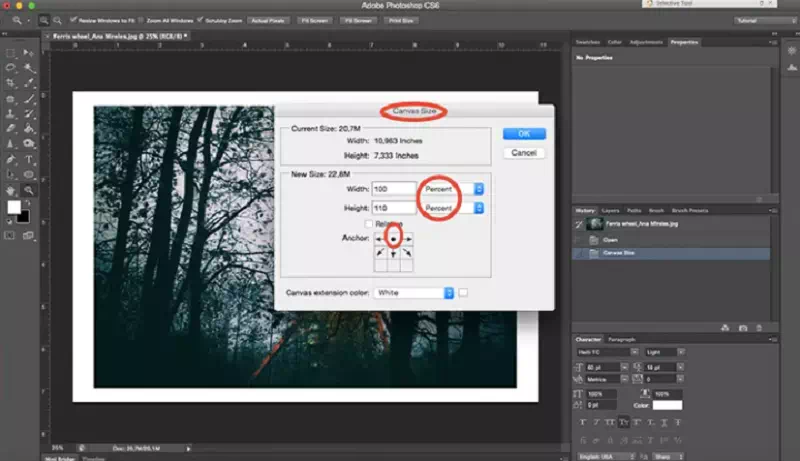Click Faux Bold style icon
Viewport: 800px width, 461px height.
(x=583, y=422)
